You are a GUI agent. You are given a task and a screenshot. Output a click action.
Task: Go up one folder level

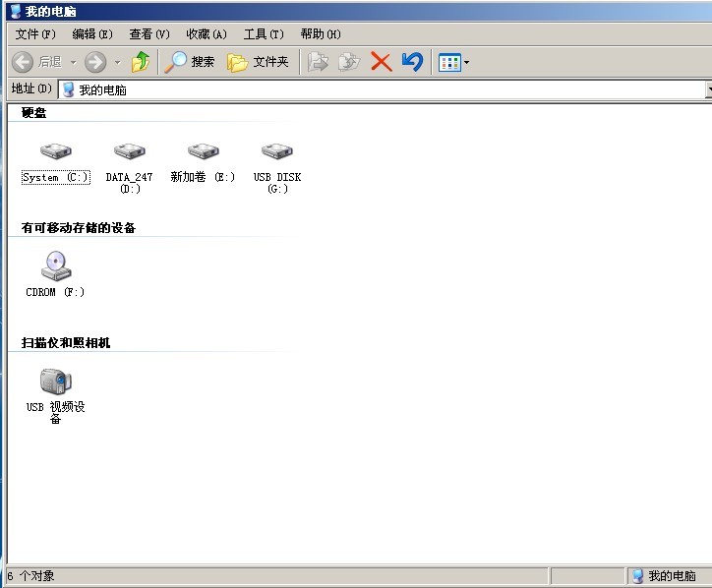pyautogui.click(x=141, y=62)
